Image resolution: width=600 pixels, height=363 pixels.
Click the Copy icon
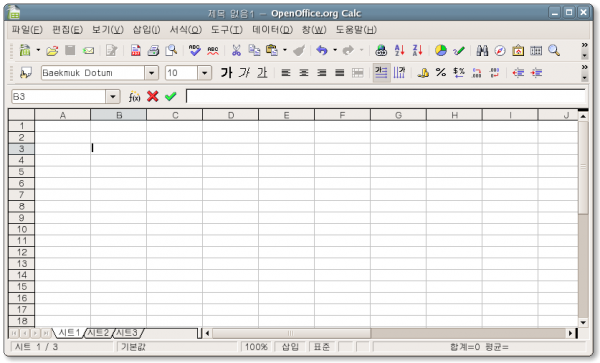pos(254,50)
